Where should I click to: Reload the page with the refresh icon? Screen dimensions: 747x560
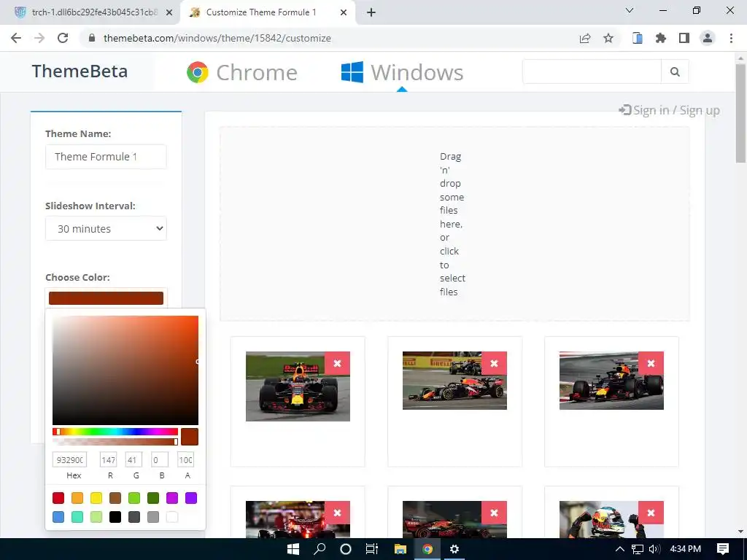tap(63, 38)
